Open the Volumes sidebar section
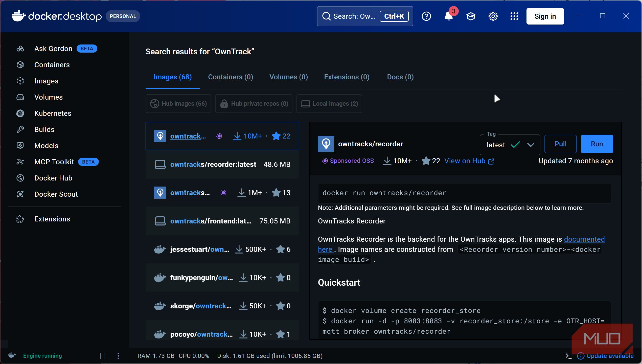642x364 pixels. point(48,97)
